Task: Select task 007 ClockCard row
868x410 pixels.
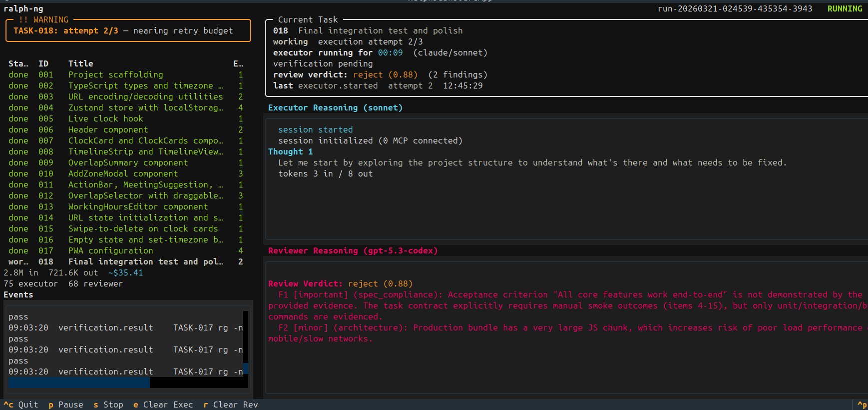Action: 126,140
